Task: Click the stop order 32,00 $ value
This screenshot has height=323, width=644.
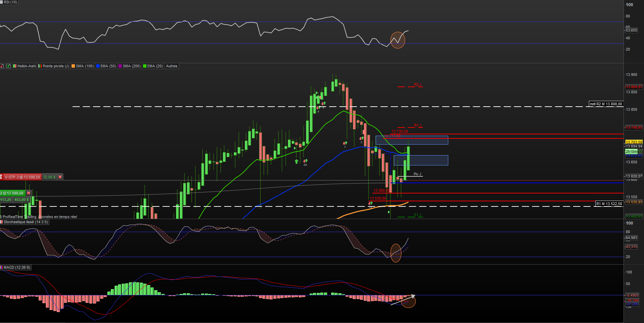Action: pyautogui.click(x=49, y=177)
